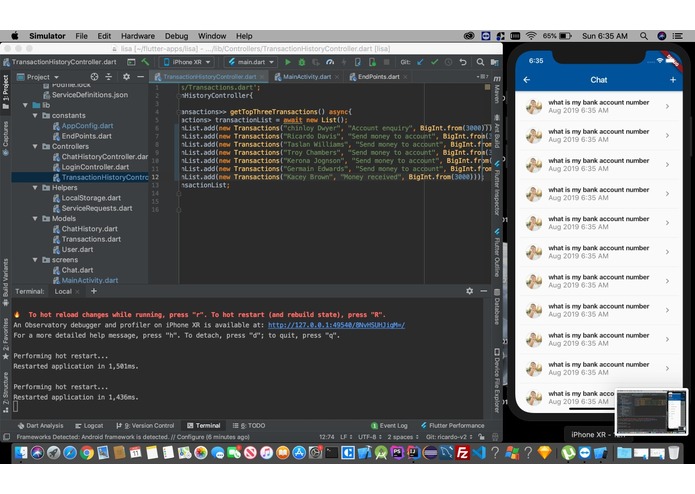Image resolution: width=695 pixels, height=494 pixels.
Task: Commit changes with green checkmark icon
Action: click(x=434, y=62)
